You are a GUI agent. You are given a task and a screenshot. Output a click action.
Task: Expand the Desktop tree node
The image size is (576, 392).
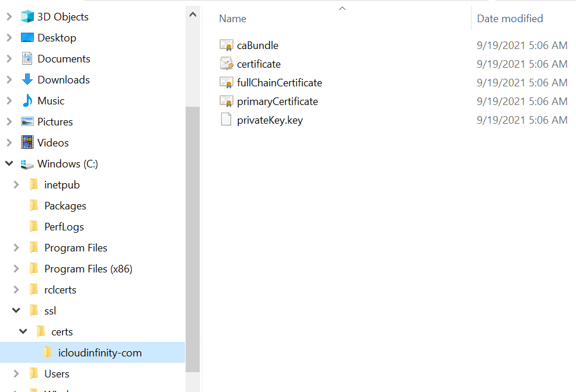[9, 37]
